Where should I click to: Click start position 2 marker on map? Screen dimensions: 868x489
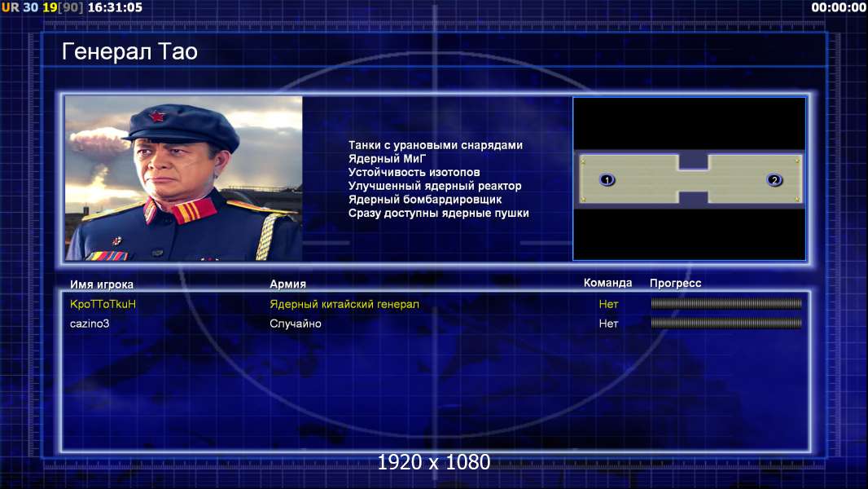pyautogui.click(x=774, y=180)
